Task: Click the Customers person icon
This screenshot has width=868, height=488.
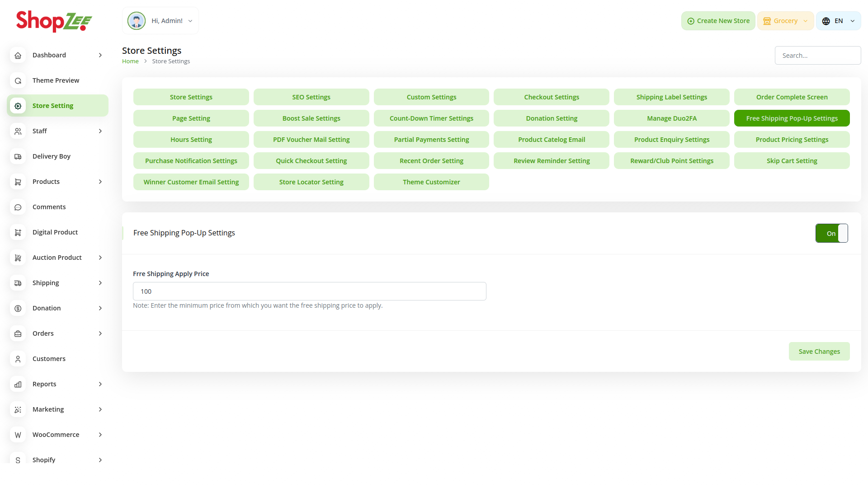Action: click(x=18, y=359)
